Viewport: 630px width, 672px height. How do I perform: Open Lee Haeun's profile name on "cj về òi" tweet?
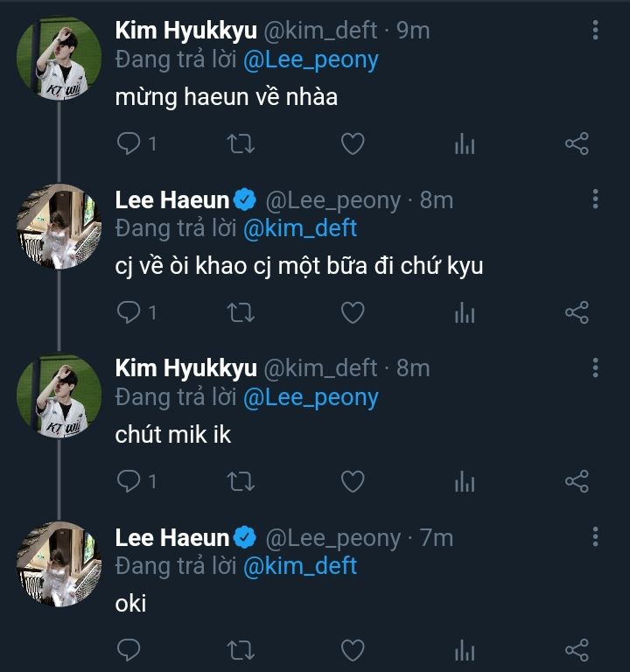171,200
